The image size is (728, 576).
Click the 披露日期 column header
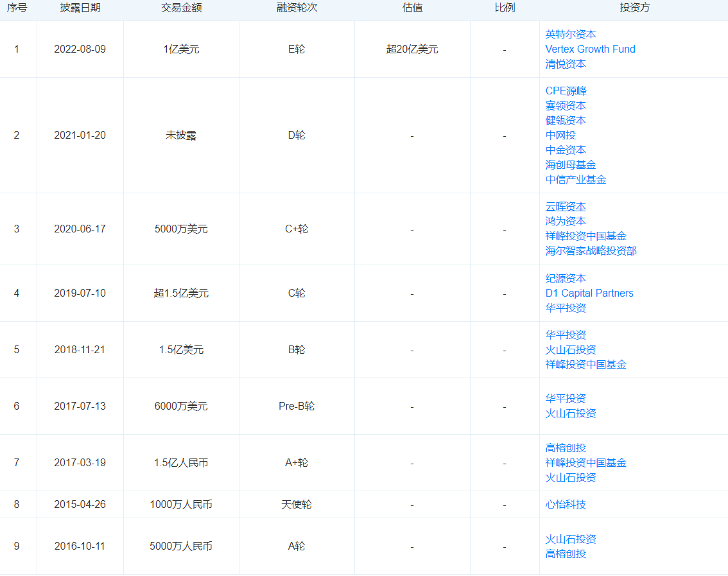point(80,8)
